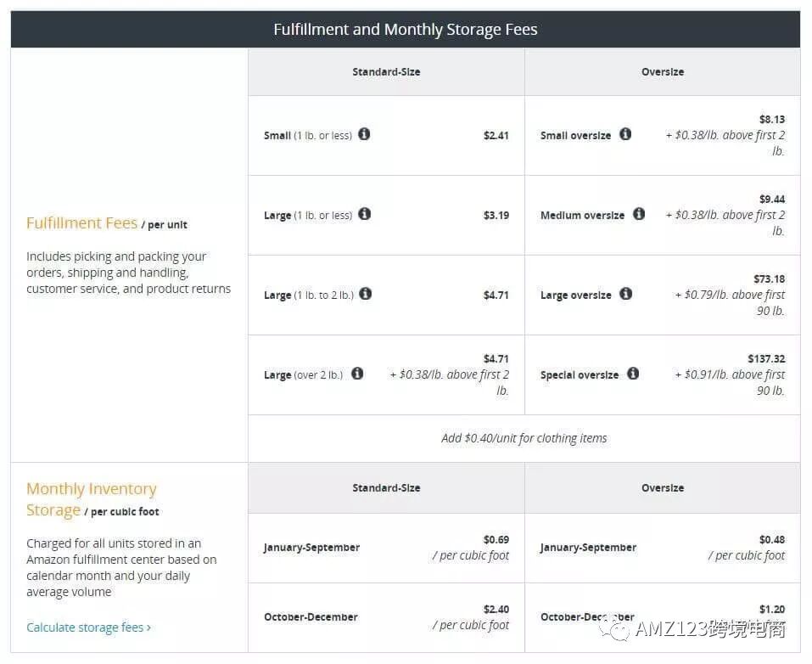812x664 pixels.
Task: Click info icon beside Large (1 lb. to 2 lb.)
Action: point(366,294)
